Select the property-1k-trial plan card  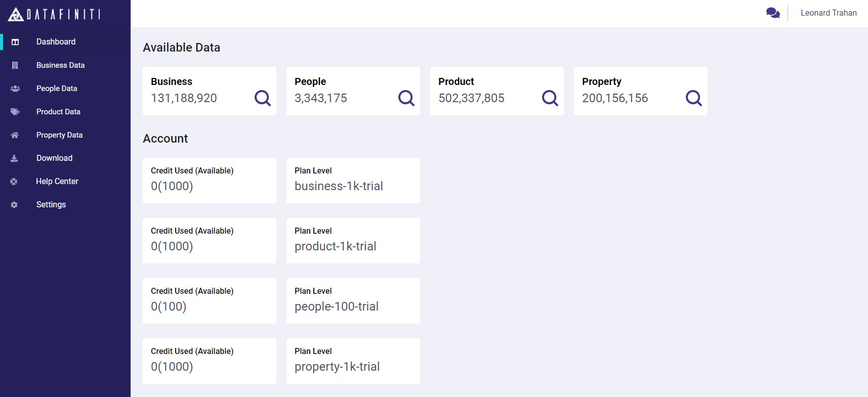pyautogui.click(x=353, y=361)
